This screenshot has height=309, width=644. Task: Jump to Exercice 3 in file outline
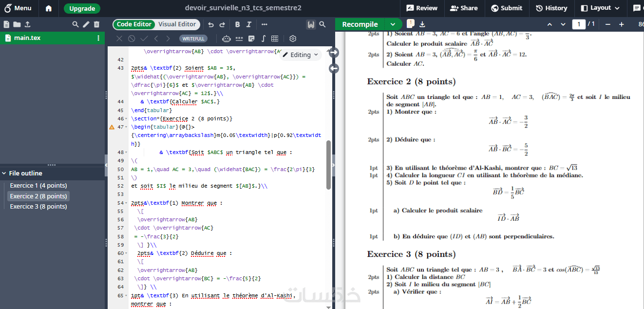[x=38, y=207]
